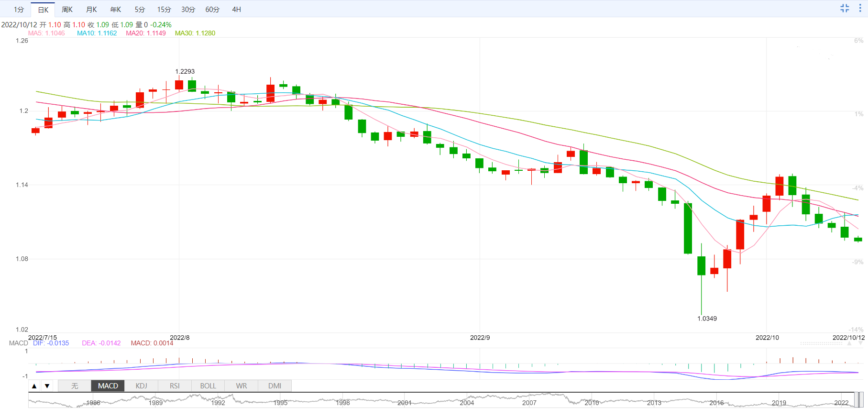
Task: Click the 2022/9 date axis label
Action: pos(480,337)
